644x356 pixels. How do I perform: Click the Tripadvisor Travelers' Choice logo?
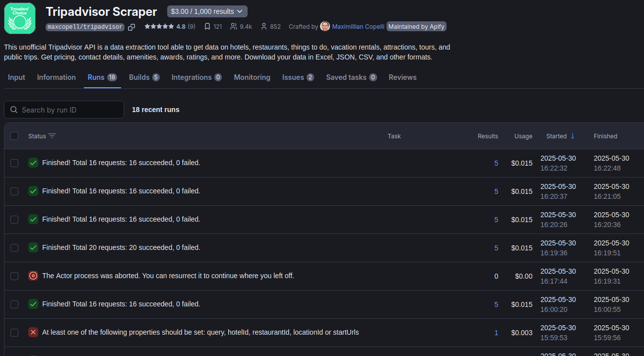[x=20, y=18]
